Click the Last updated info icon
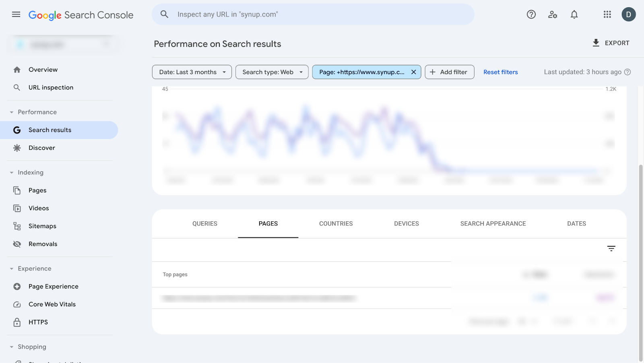Image resolution: width=644 pixels, height=363 pixels. point(627,72)
